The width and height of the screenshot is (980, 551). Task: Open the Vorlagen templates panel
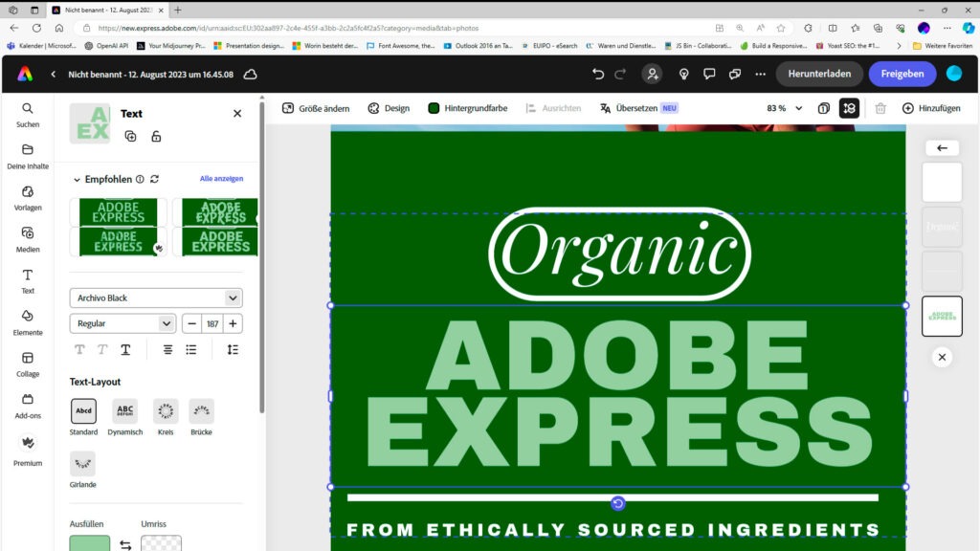[x=28, y=198]
